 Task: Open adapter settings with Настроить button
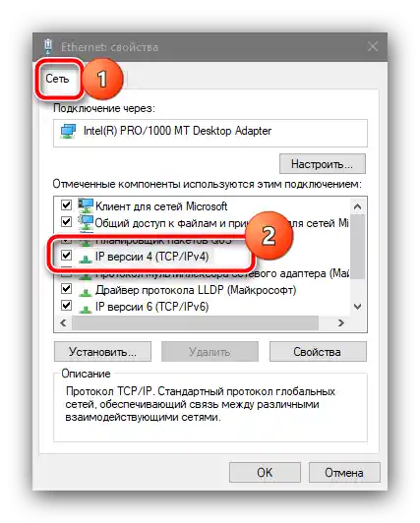tap(323, 164)
